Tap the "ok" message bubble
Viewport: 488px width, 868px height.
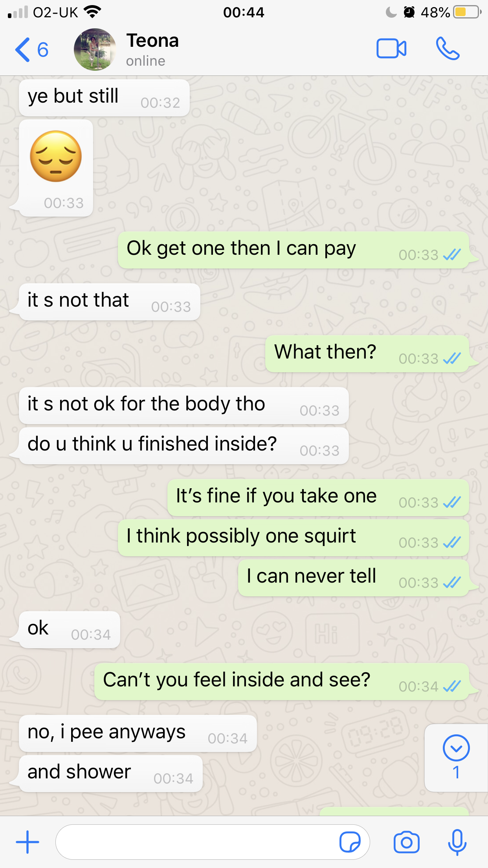[70, 629]
